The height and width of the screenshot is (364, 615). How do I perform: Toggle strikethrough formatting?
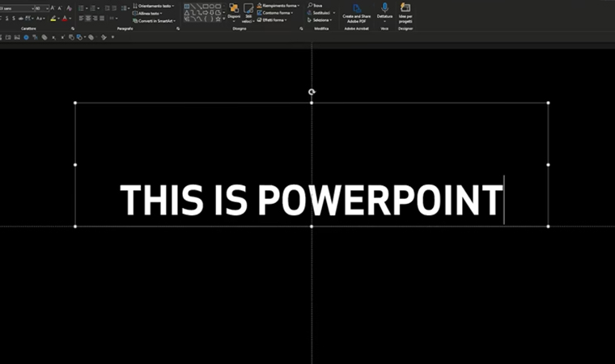[x=21, y=19]
